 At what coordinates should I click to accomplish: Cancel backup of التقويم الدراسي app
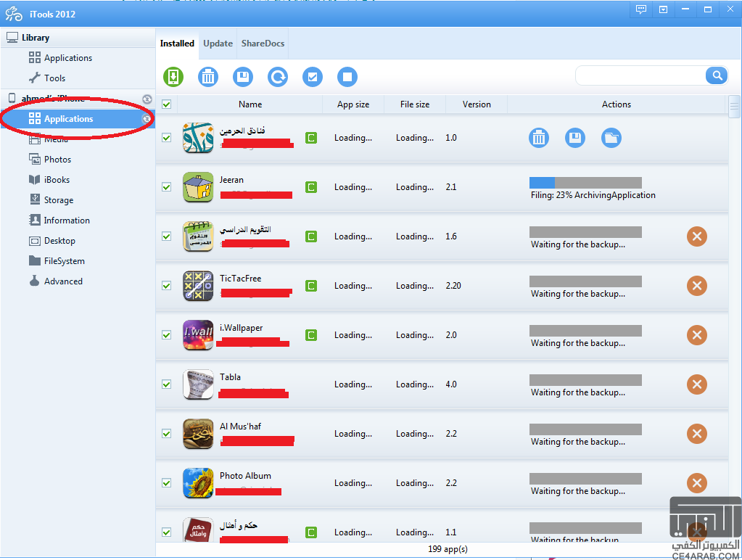(x=696, y=236)
